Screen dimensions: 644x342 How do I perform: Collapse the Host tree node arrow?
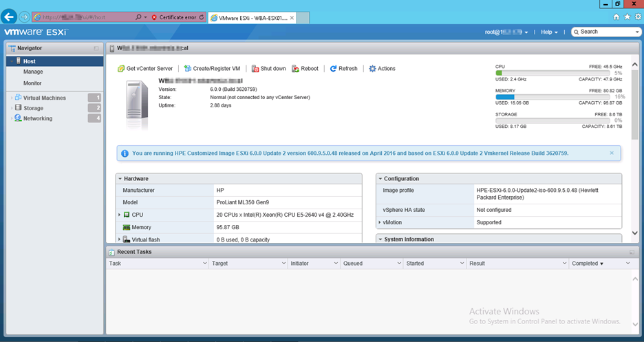(x=12, y=61)
